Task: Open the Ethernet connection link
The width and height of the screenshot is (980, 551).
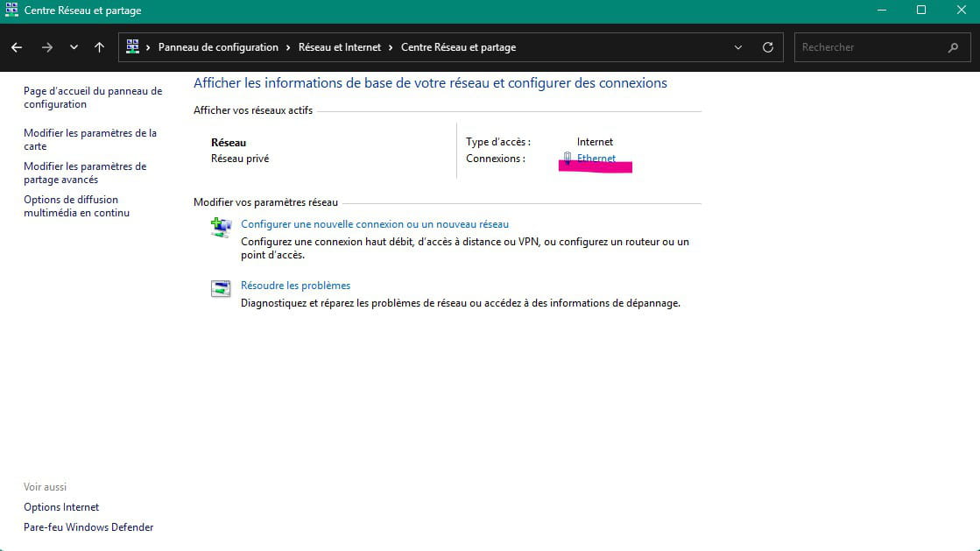Action: [596, 159]
